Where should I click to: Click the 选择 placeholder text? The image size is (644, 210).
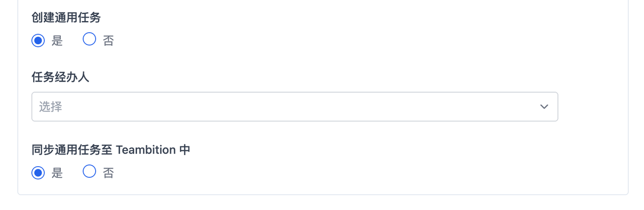click(51, 107)
